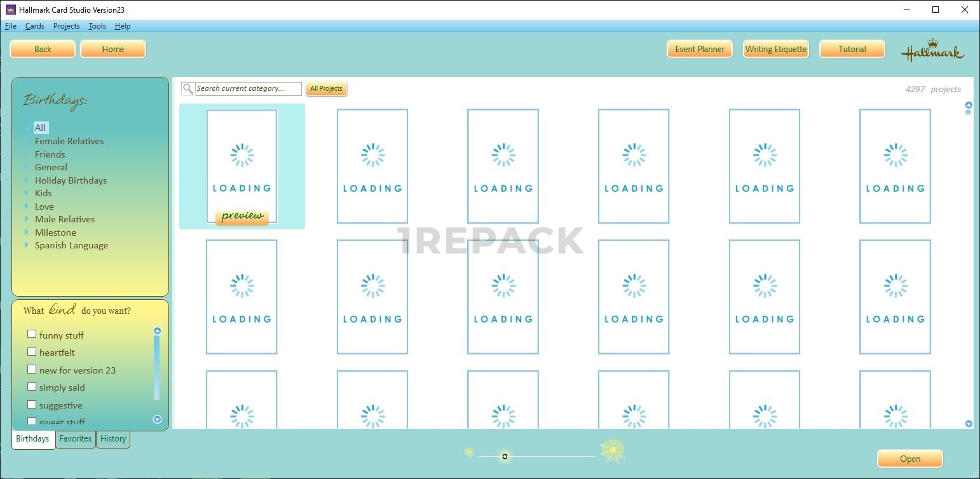This screenshot has height=479, width=980.
Task: Open the File menu
Action: [11, 26]
